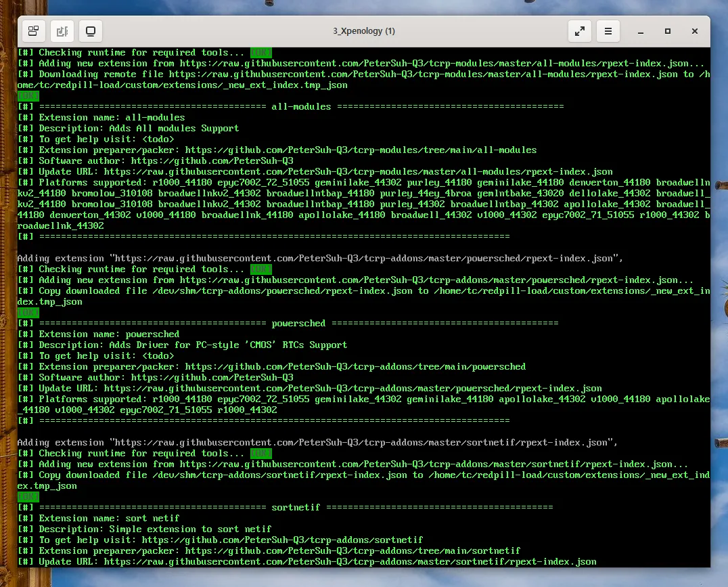Click the powersched section header line
This screenshot has height=587, width=728.
point(298,323)
